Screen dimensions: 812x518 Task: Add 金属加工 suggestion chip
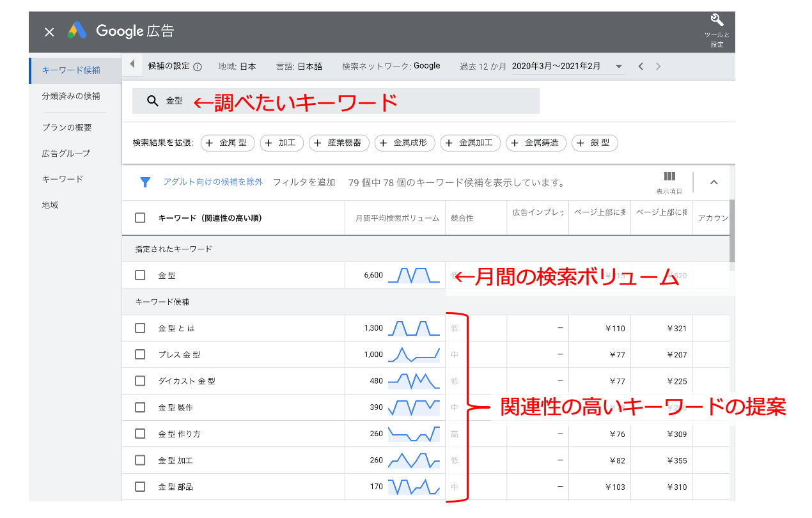[x=471, y=143]
